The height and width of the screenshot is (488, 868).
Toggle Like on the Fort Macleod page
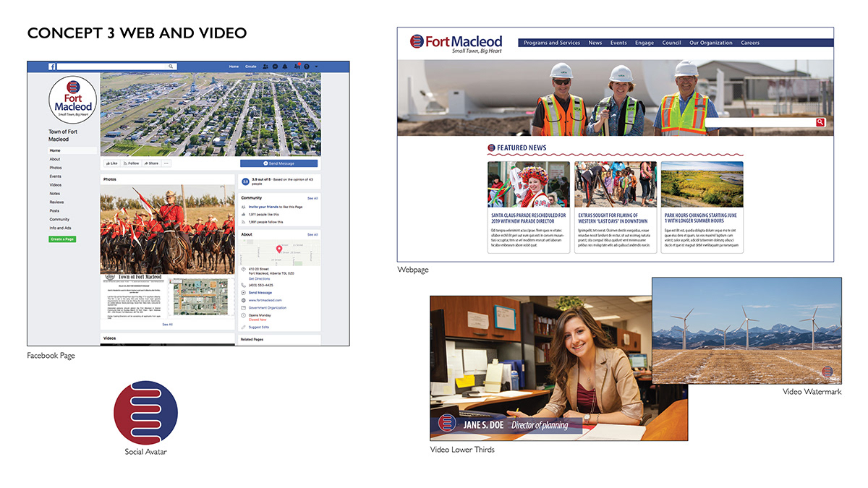click(113, 163)
